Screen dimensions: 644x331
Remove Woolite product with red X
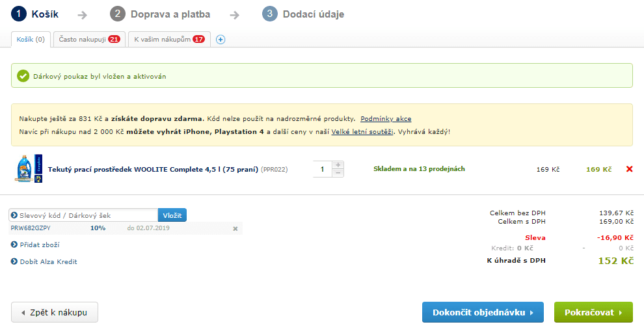coord(629,169)
